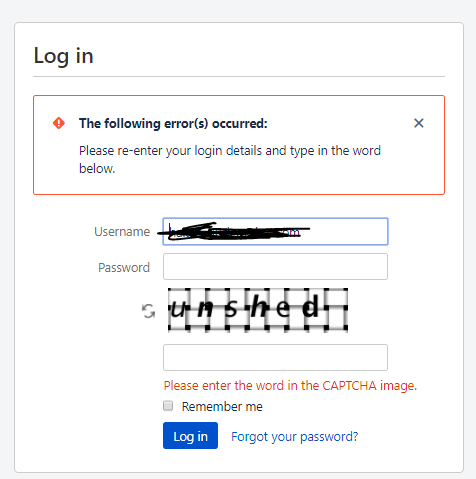Click the letter 'd' in the CAPTCHA image
The height and width of the screenshot is (479, 476).
tap(310, 306)
